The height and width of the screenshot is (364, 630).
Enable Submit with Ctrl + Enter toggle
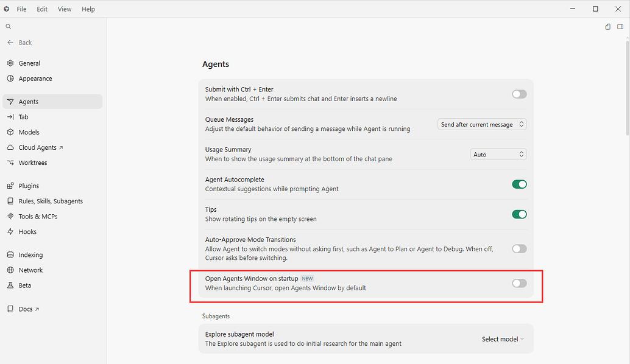[519, 94]
